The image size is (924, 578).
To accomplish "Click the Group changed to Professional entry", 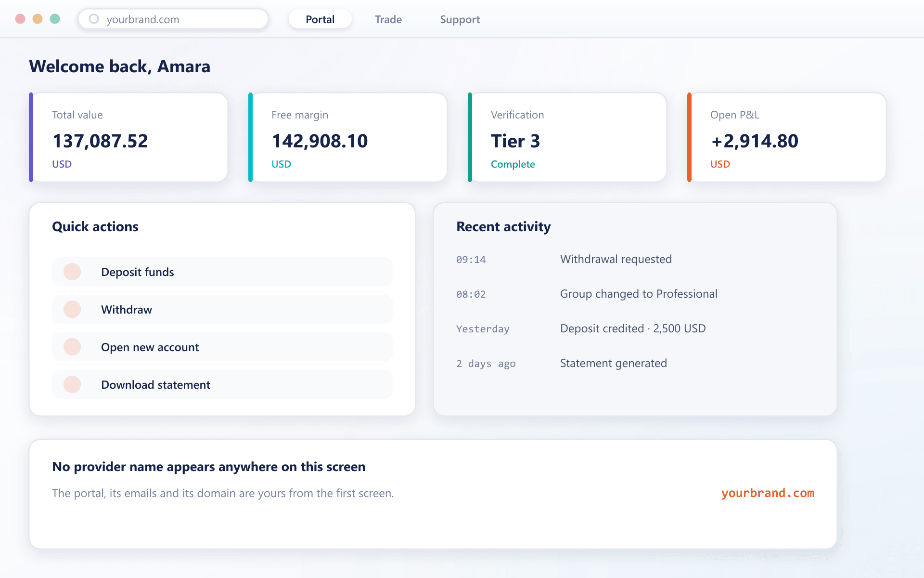I will click(639, 294).
